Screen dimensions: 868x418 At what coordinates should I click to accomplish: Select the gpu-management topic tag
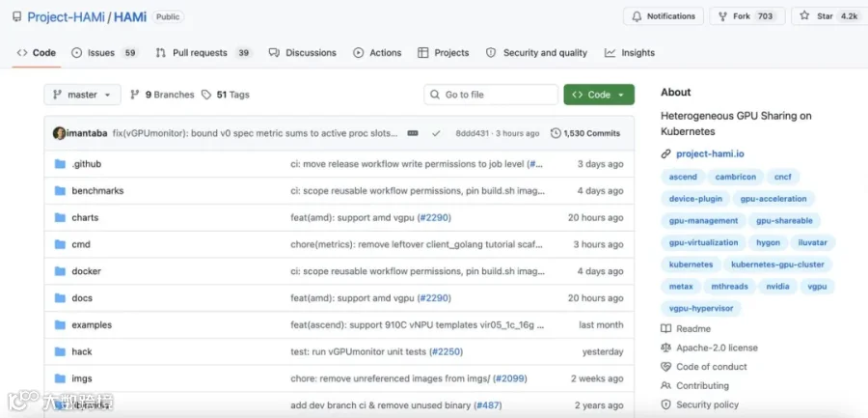tap(703, 221)
